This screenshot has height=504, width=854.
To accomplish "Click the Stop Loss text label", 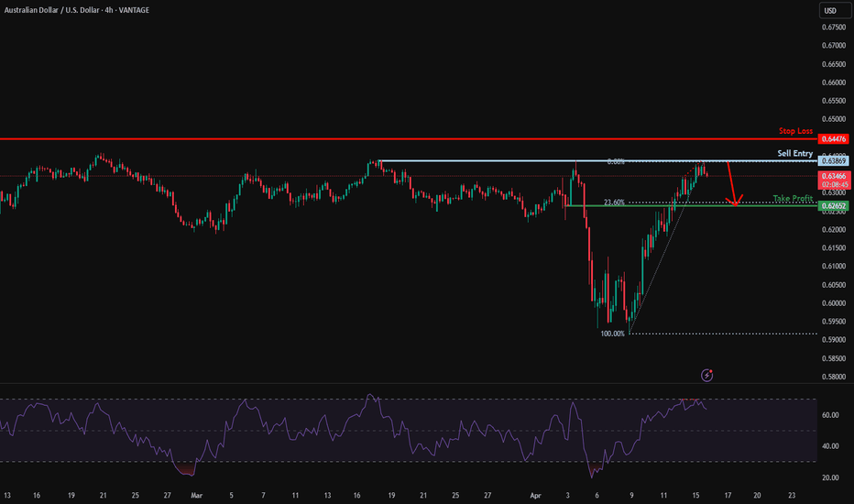I will pos(795,131).
